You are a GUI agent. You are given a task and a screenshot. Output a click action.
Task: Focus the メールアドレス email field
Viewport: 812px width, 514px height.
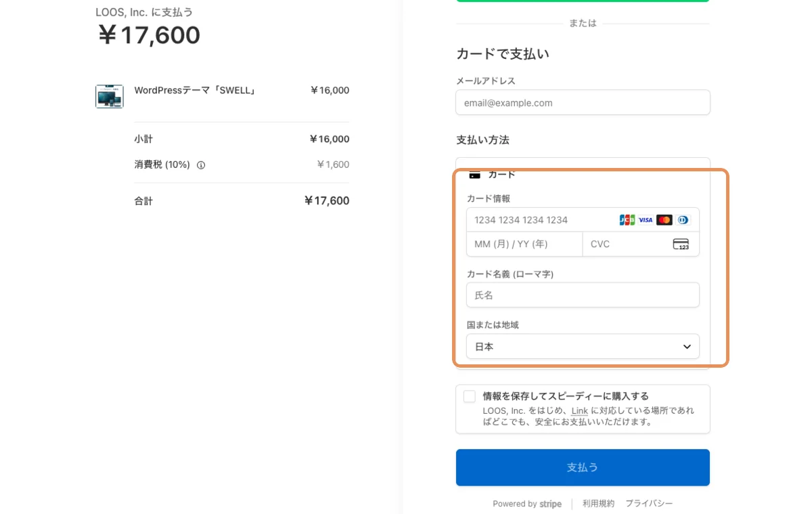tap(583, 103)
